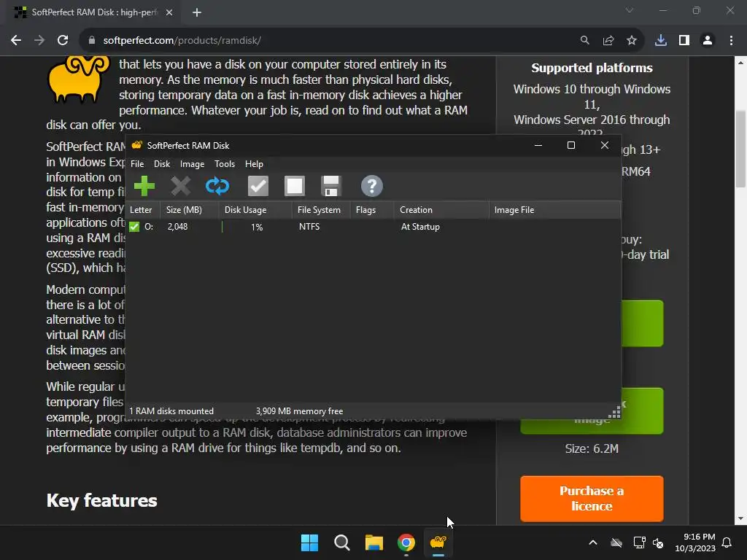Select the NTFS file system cell
This screenshot has height=560, width=747.
coord(309,227)
